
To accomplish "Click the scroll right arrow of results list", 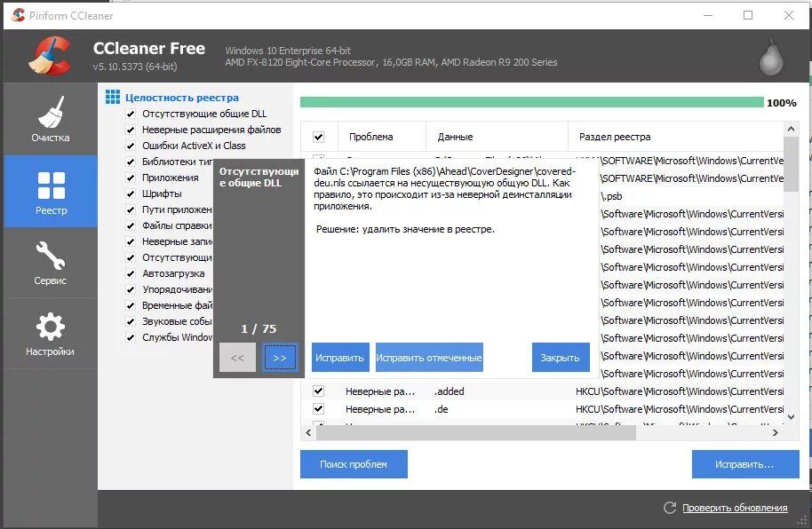I will click(776, 433).
